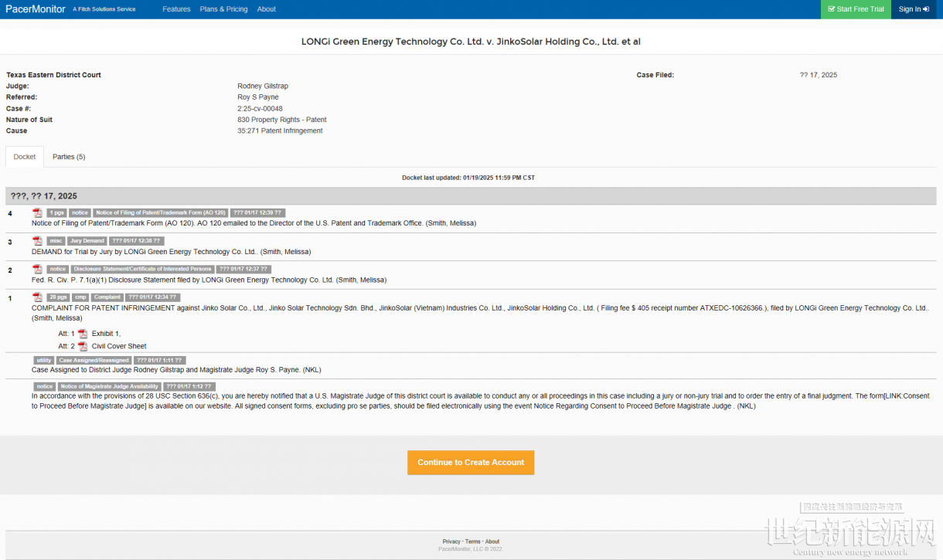Click 'Notice of Filing of Patent/Trademark Form (AO 120)' tag
The image size is (943, 560).
pos(161,212)
